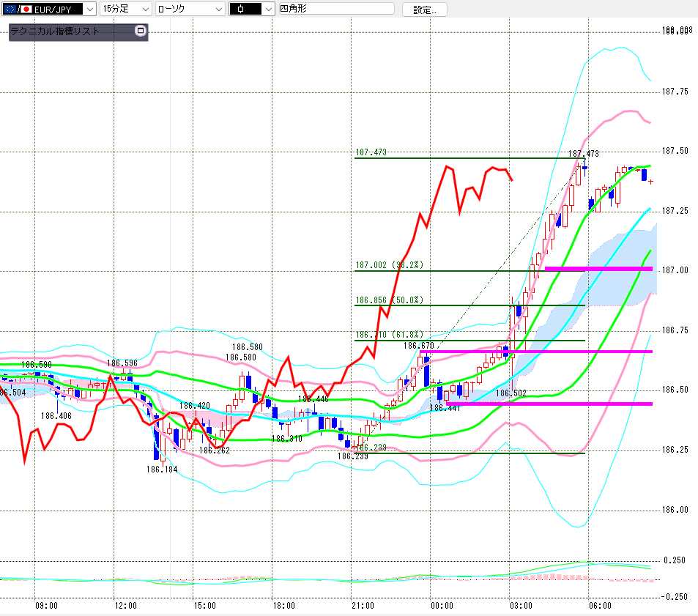
Task: Click the 186.856 (50.0%) Fibonacci label
Action: pos(389,300)
